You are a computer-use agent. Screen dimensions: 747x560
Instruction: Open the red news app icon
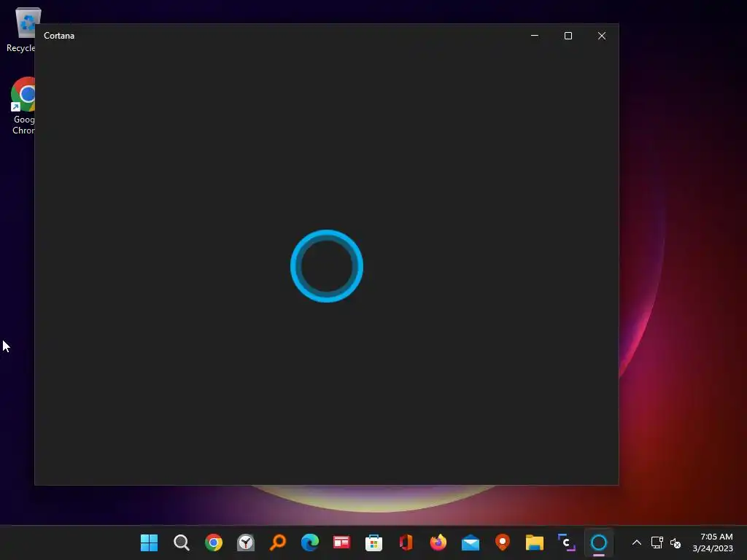click(341, 542)
